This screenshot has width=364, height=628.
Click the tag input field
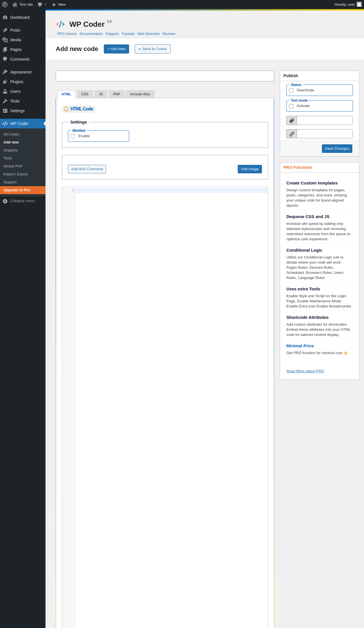(324, 120)
